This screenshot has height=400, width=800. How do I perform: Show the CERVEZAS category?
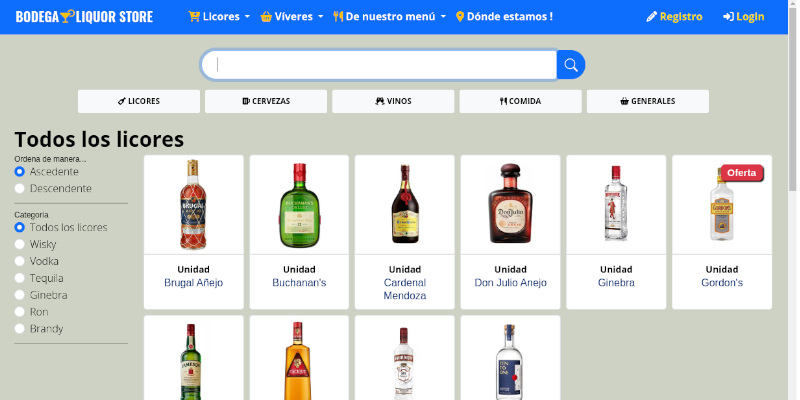[266, 101]
